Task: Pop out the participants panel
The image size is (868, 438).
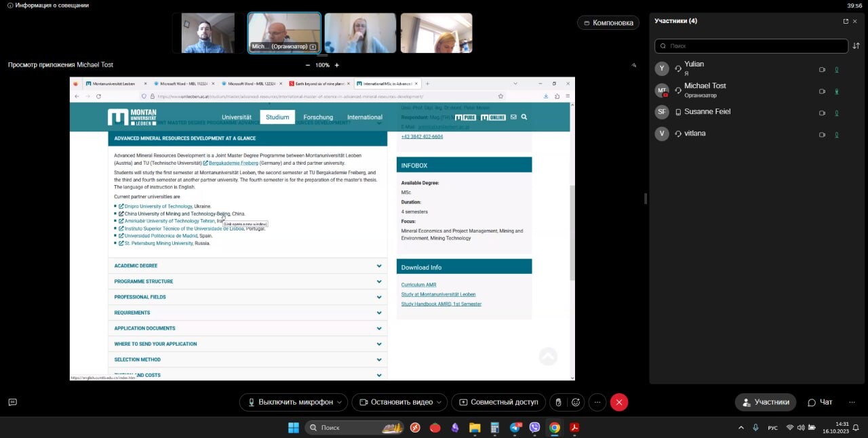Action: coord(846,21)
